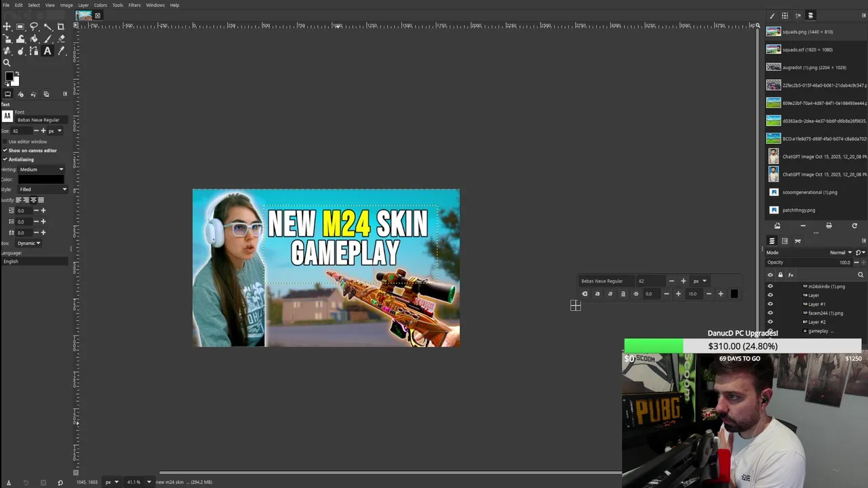The height and width of the screenshot is (488, 868).
Task: Open the Device Status tab
Action: tap(20, 94)
